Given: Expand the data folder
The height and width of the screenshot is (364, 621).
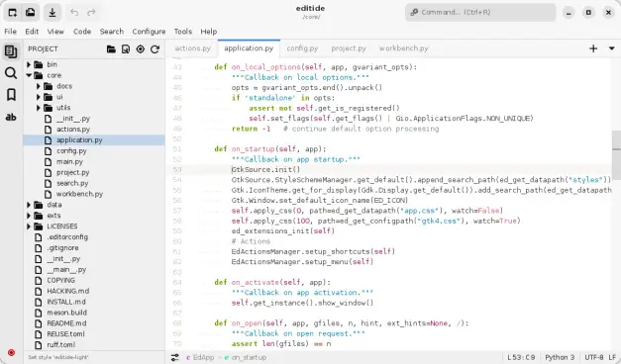Looking at the screenshot, I should (x=29, y=205).
